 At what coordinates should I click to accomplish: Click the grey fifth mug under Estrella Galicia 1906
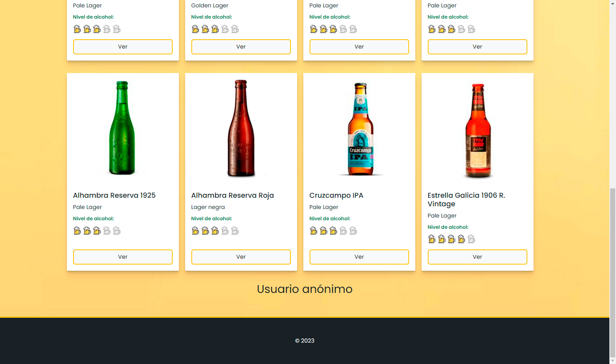coord(472,239)
